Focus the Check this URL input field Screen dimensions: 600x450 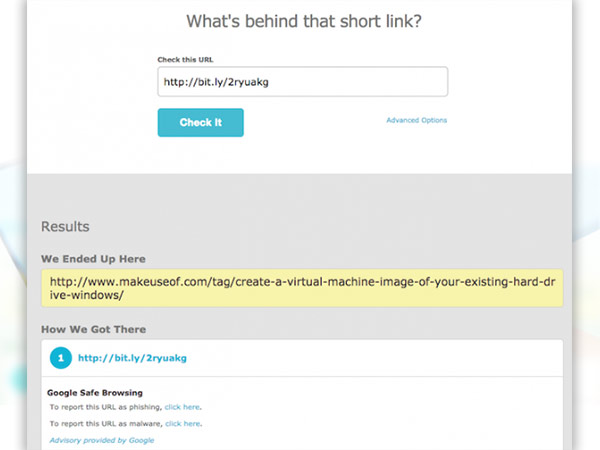click(302, 82)
